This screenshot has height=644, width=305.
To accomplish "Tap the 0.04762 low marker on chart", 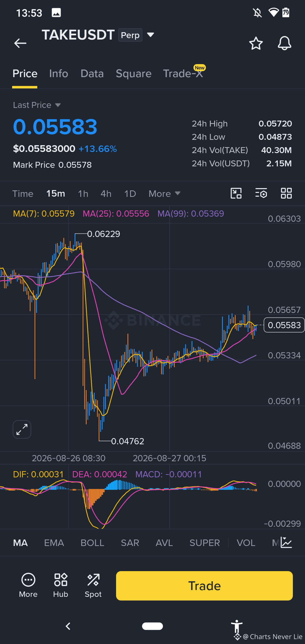I will 128,441.
